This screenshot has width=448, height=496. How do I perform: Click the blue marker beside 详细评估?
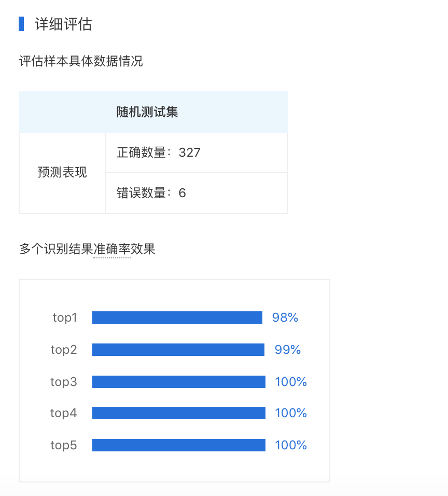tap(21, 24)
